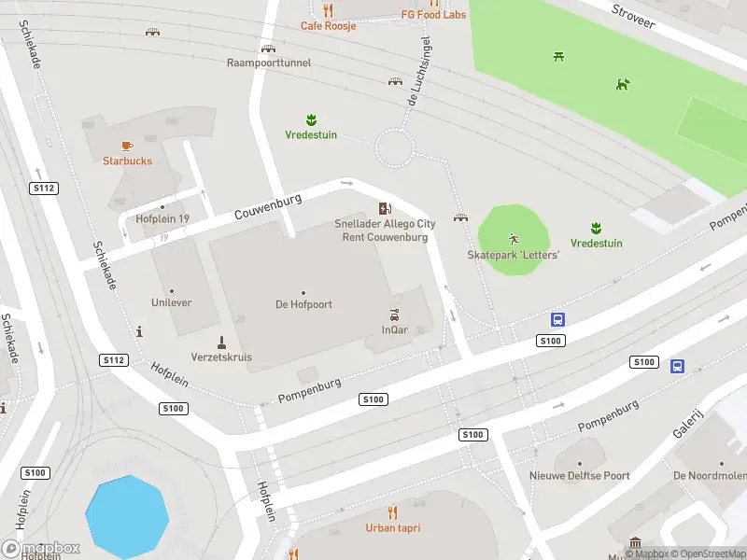Select the Hofplein 19 address label

[162, 219]
